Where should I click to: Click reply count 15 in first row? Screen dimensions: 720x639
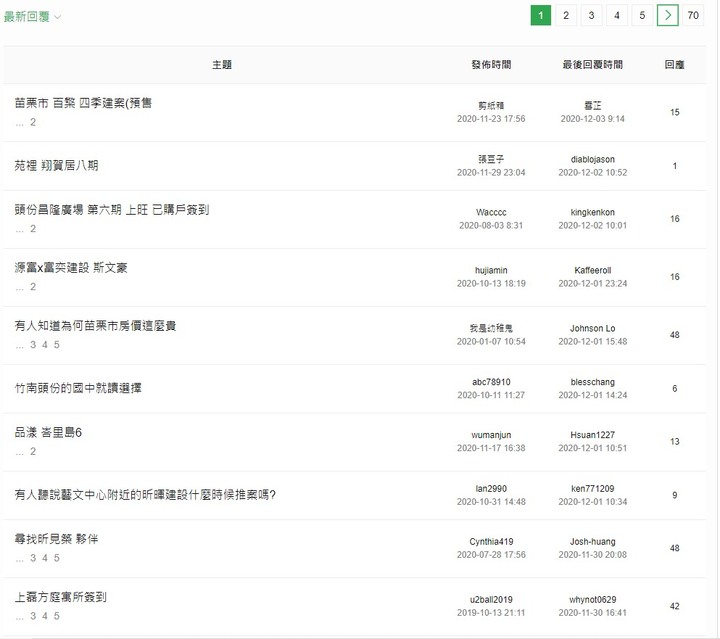click(x=674, y=112)
